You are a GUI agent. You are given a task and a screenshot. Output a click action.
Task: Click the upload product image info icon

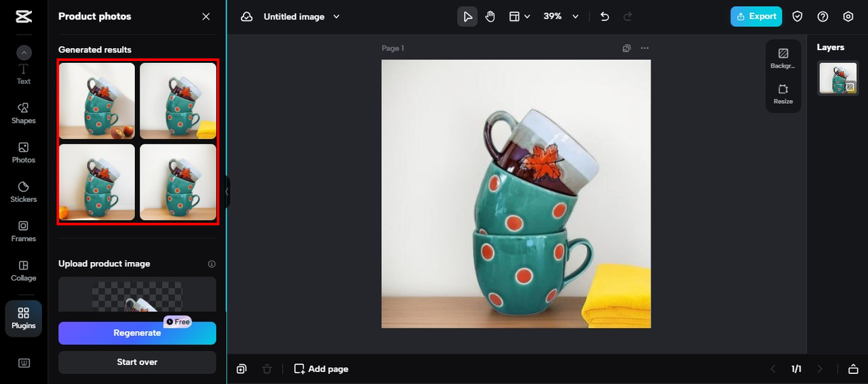click(x=212, y=264)
